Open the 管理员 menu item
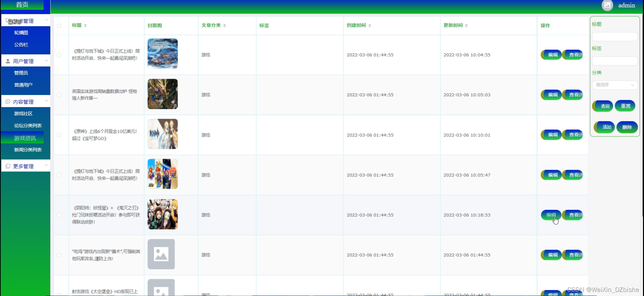This screenshot has height=296, width=644. [21, 73]
